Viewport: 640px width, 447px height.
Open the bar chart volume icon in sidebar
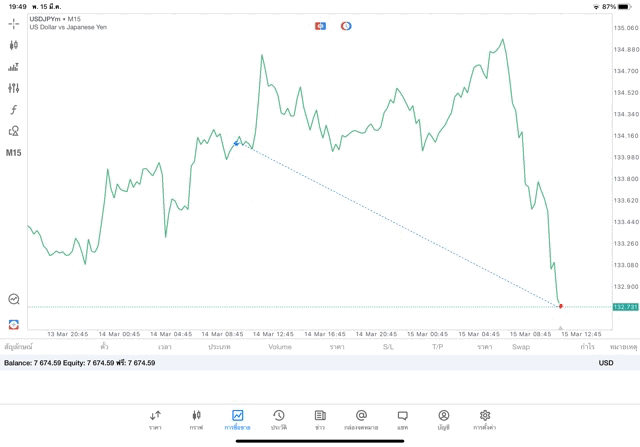coord(13,67)
